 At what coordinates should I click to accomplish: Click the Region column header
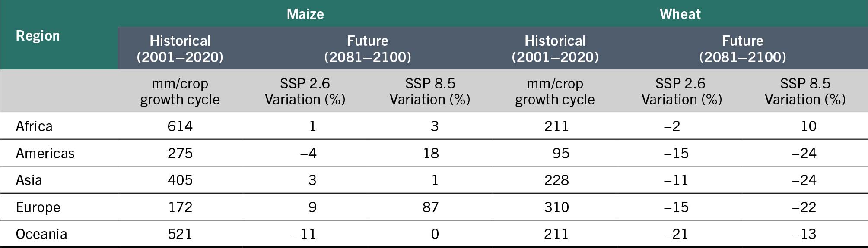[38, 36]
